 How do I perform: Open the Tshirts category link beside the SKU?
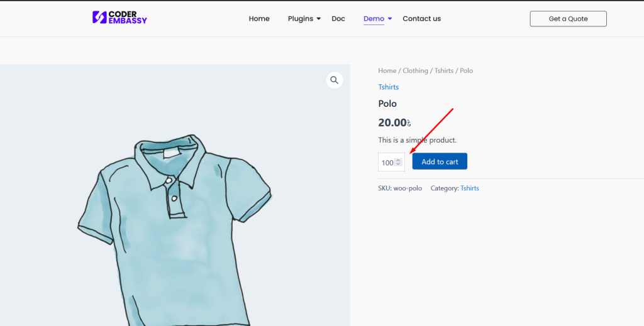coord(469,188)
